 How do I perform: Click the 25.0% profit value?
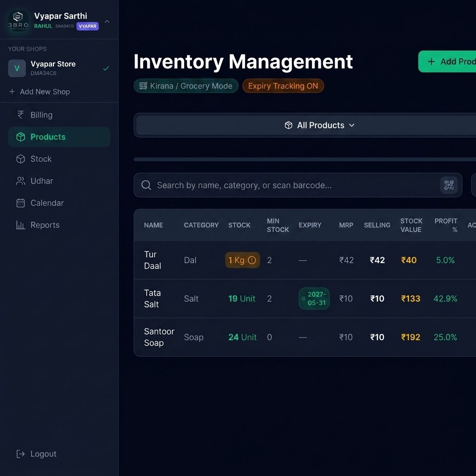click(445, 337)
